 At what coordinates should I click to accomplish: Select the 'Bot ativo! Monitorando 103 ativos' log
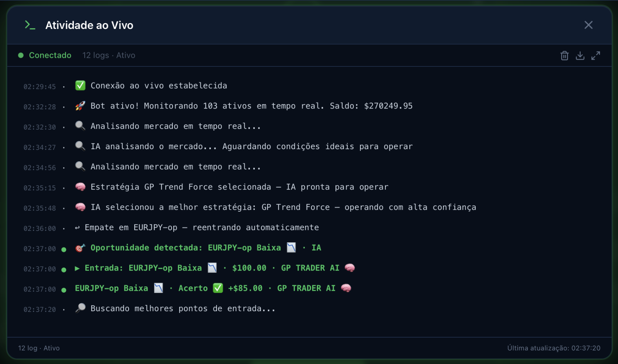pos(251,106)
